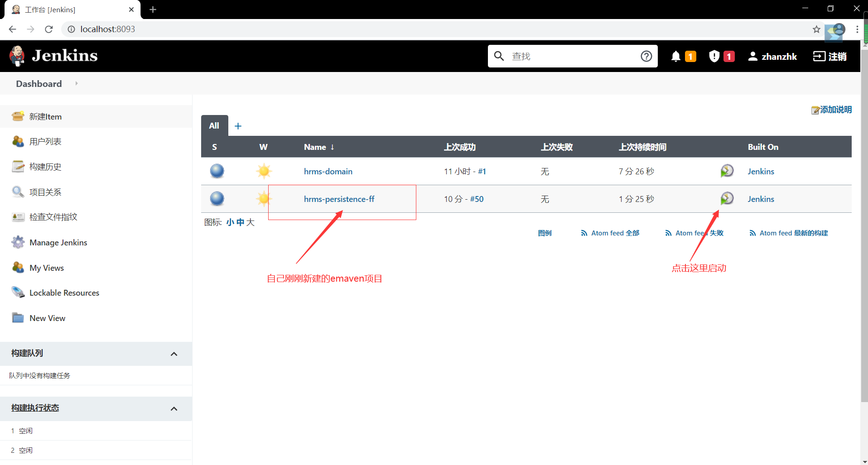Open the zhanzhk user link

pyautogui.click(x=779, y=56)
